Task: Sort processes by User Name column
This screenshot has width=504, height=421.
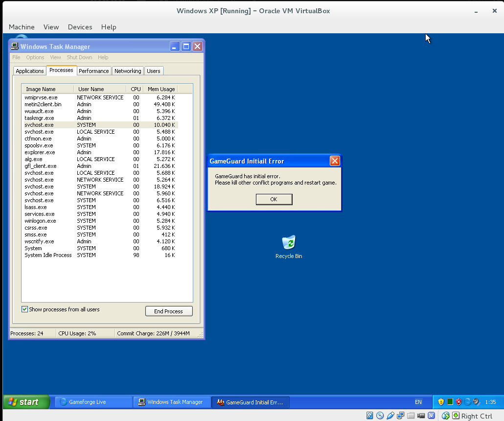Action: [x=100, y=89]
